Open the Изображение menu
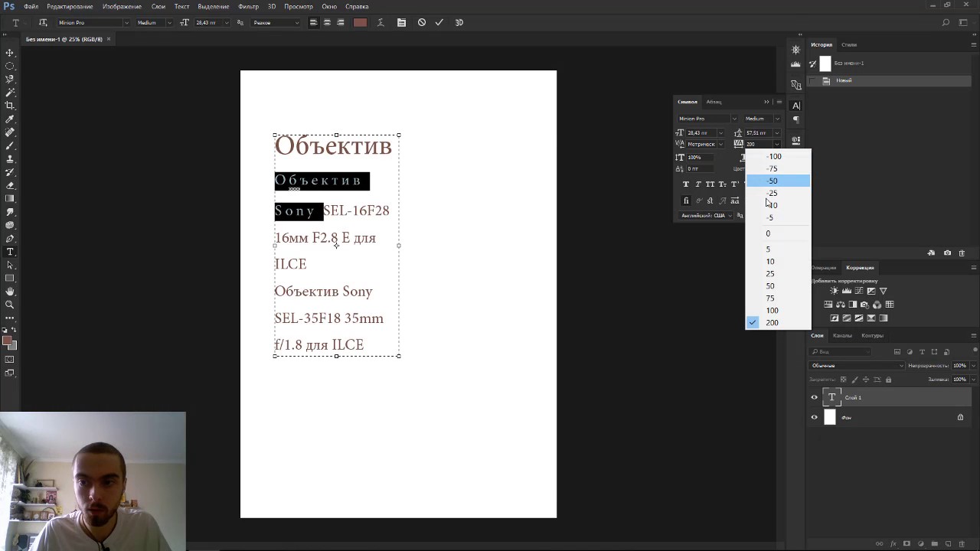Viewport: 980px width, 551px height. [x=122, y=6]
